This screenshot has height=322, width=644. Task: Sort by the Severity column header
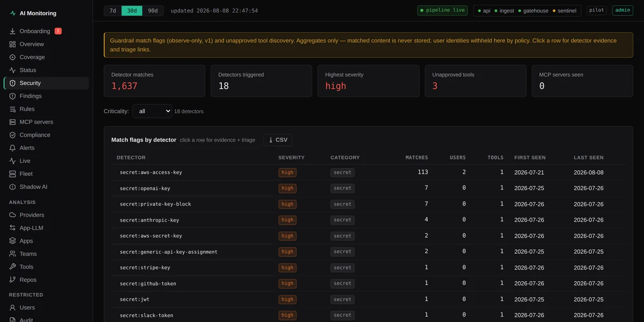(x=291, y=157)
